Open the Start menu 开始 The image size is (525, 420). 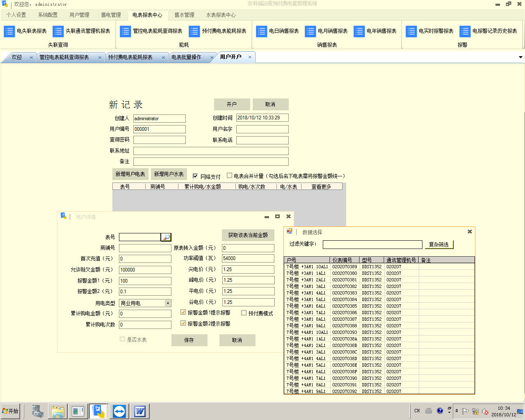click(11, 411)
